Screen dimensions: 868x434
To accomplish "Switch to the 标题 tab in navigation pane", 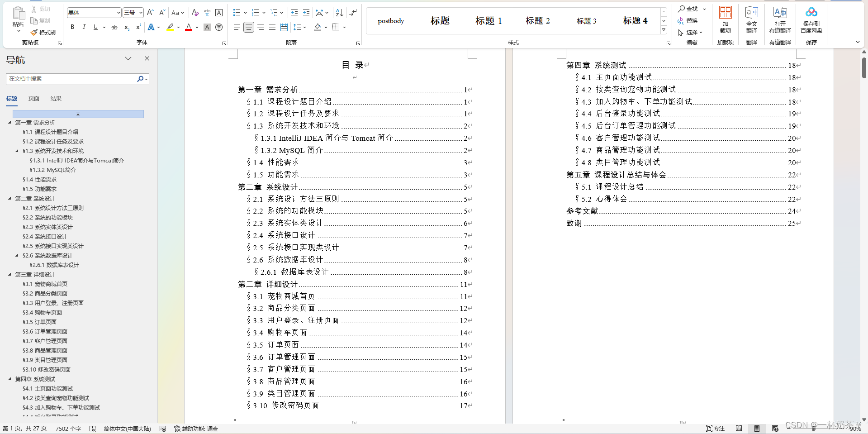I will click(12, 99).
